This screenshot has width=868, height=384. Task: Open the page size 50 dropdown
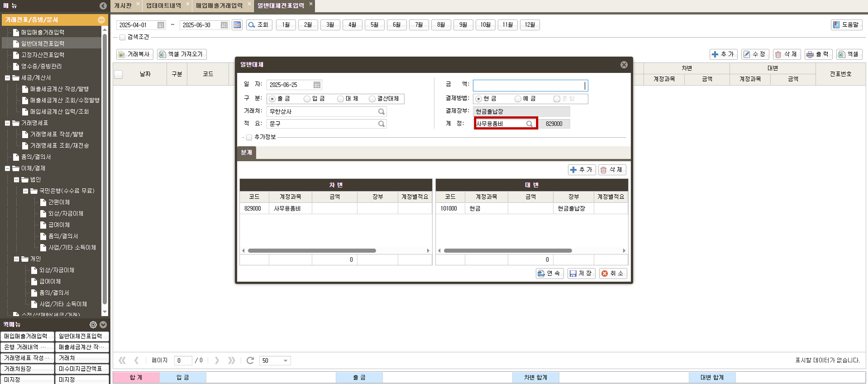pos(285,361)
